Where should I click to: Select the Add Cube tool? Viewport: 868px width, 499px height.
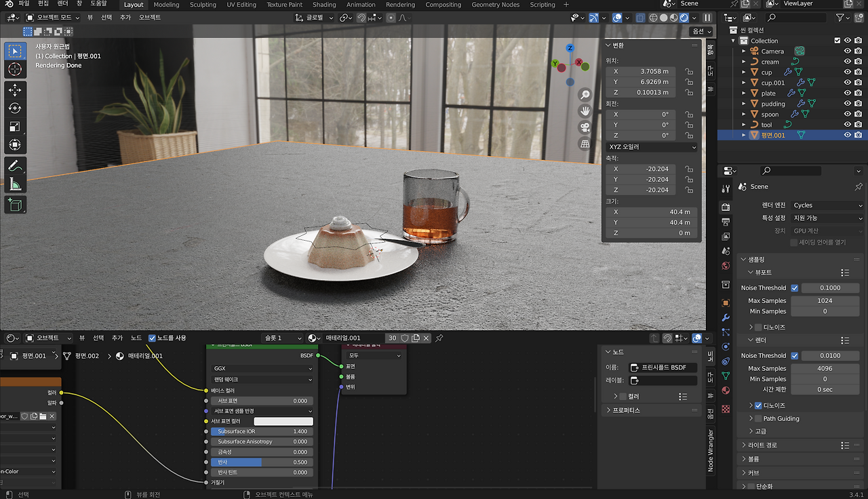pyautogui.click(x=15, y=204)
